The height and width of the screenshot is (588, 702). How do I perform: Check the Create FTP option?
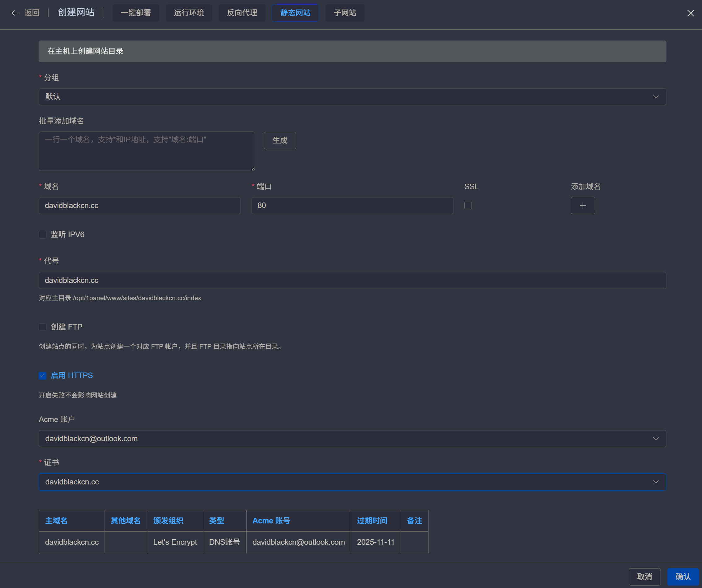coord(42,327)
